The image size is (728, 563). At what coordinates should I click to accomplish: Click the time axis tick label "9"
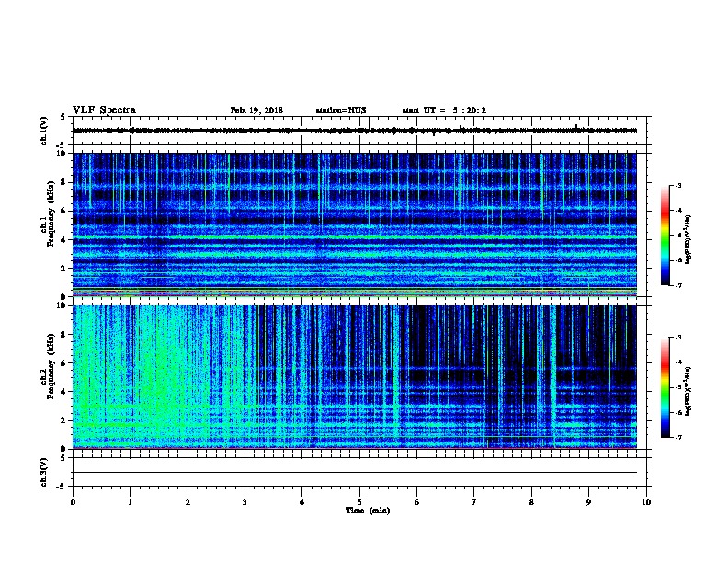point(588,502)
